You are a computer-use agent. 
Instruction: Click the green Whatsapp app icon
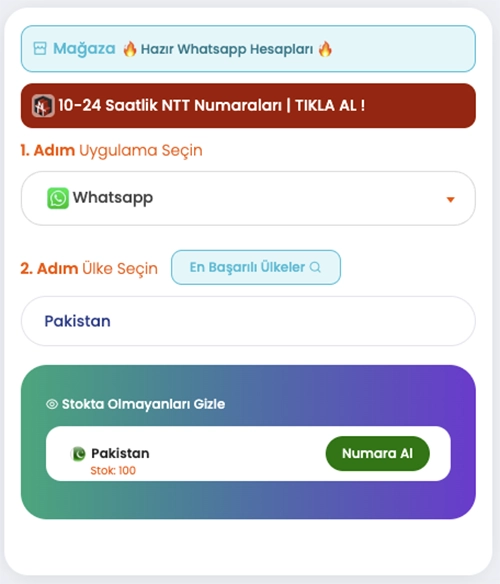pyautogui.click(x=58, y=198)
